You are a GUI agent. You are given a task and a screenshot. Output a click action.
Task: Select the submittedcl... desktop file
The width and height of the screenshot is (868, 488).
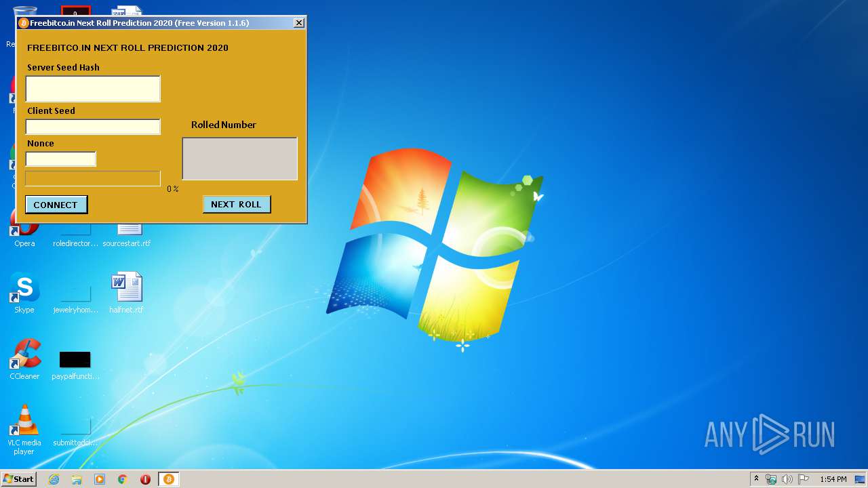click(x=75, y=430)
